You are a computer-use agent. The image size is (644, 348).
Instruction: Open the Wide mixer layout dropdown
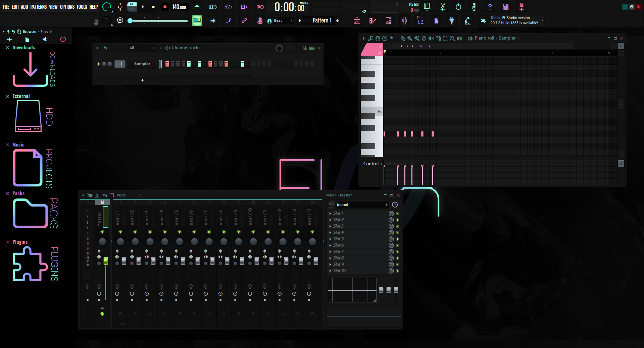[129, 195]
